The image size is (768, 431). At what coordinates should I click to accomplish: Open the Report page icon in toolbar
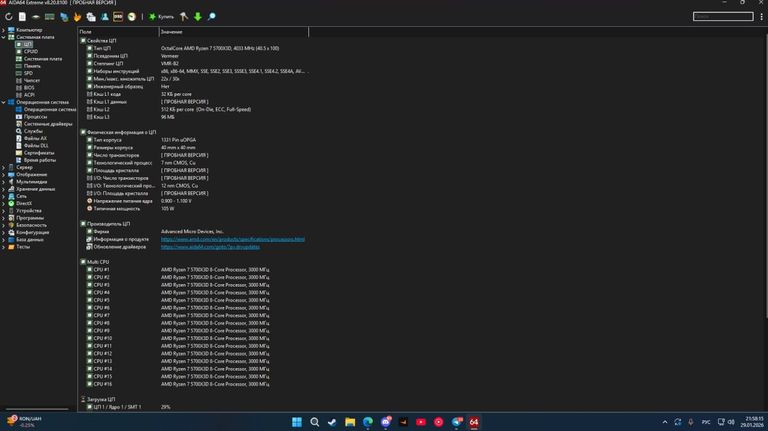pos(22,17)
